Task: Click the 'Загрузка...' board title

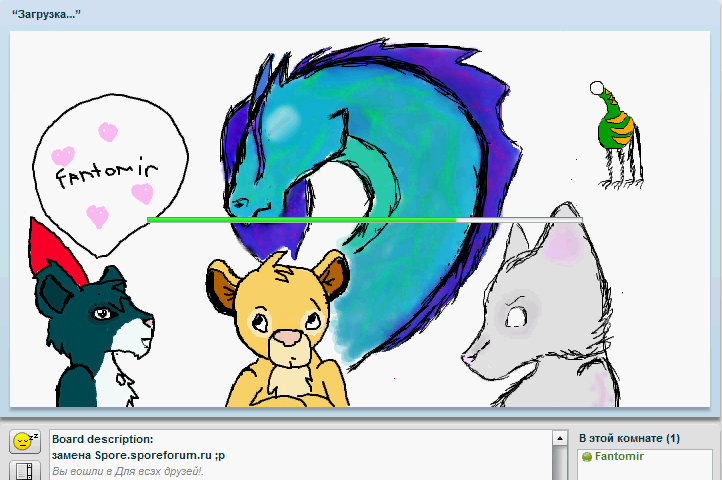Action: [47, 14]
